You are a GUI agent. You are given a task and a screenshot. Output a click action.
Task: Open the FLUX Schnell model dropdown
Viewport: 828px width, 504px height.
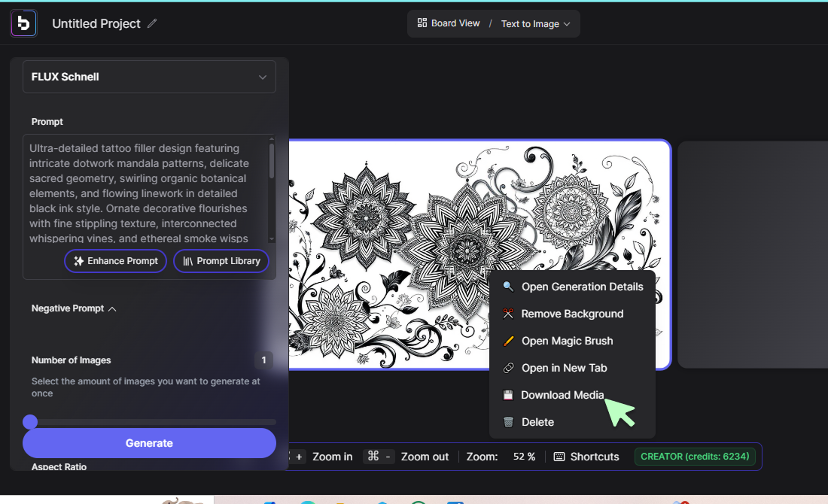[x=150, y=77]
